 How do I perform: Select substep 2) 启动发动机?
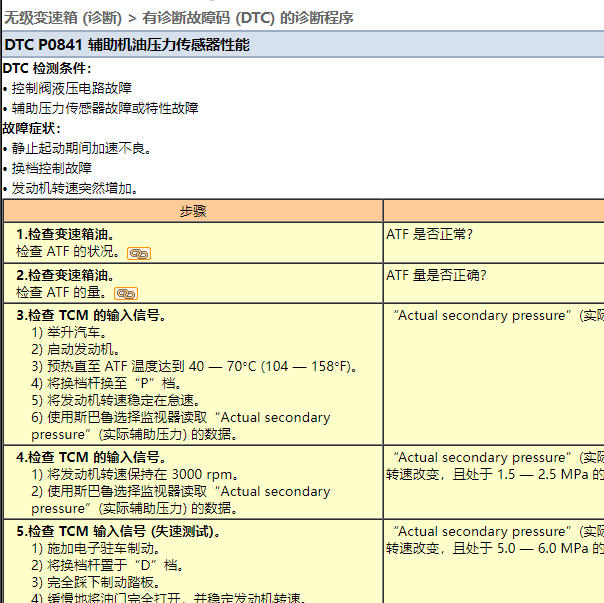[76, 349]
